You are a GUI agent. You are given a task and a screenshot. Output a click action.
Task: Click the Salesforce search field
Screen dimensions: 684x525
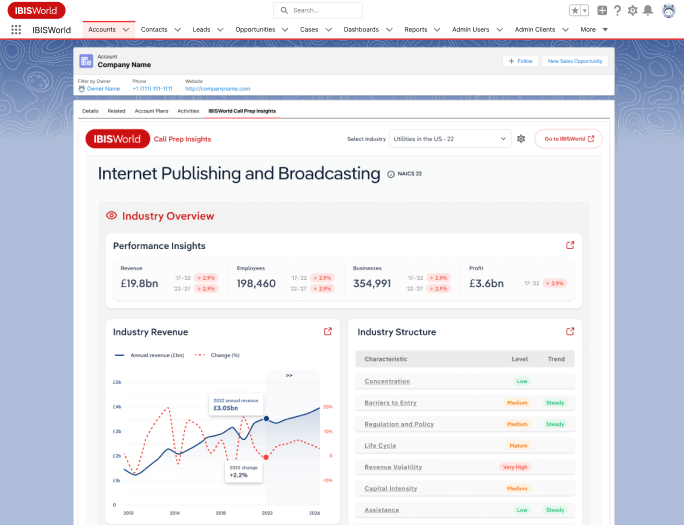(x=341, y=10)
